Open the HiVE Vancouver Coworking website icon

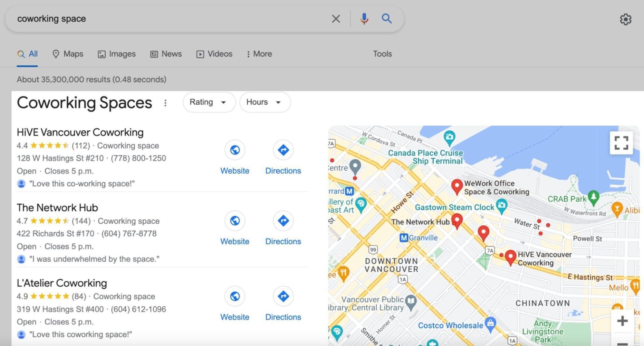[235, 150]
